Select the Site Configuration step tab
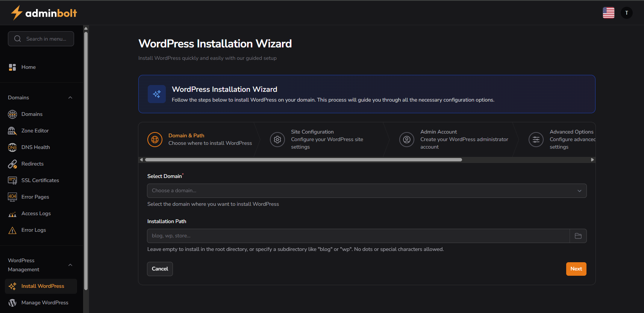644x313 pixels. [325, 140]
